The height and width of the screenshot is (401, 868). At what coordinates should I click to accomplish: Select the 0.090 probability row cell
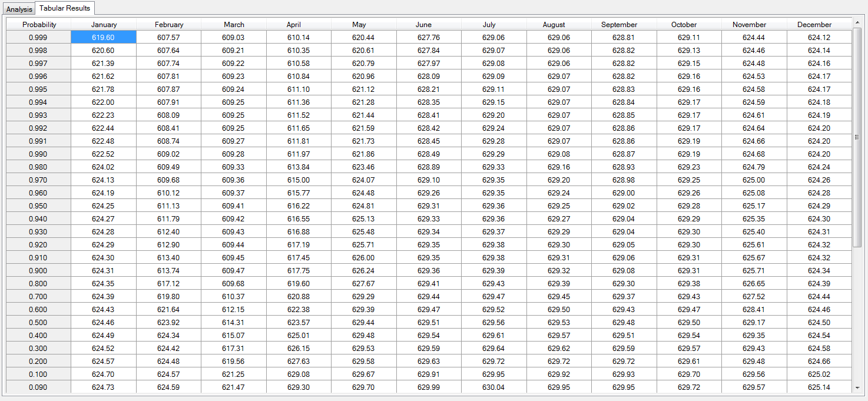tap(38, 387)
